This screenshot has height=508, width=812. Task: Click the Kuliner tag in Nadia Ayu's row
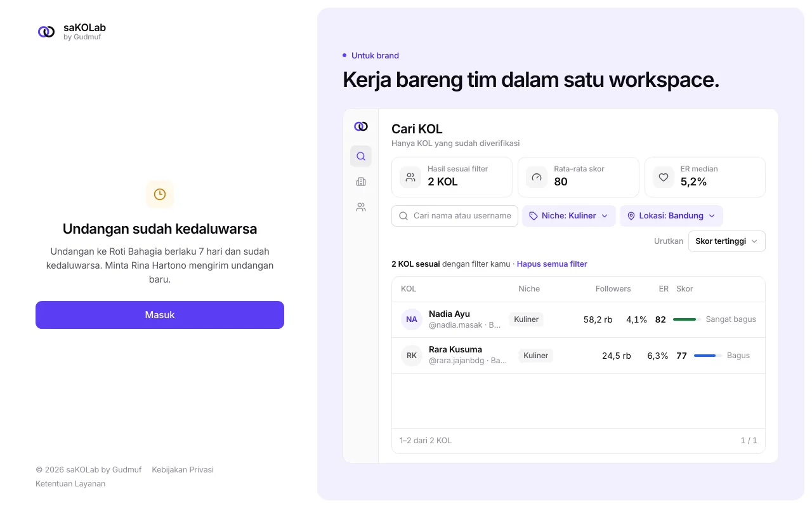click(x=527, y=319)
